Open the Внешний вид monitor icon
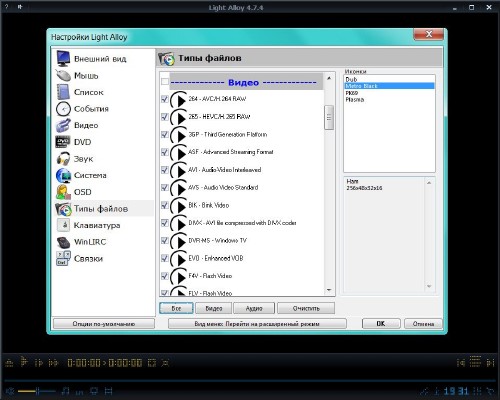This screenshot has width=500, height=400. coord(63,59)
